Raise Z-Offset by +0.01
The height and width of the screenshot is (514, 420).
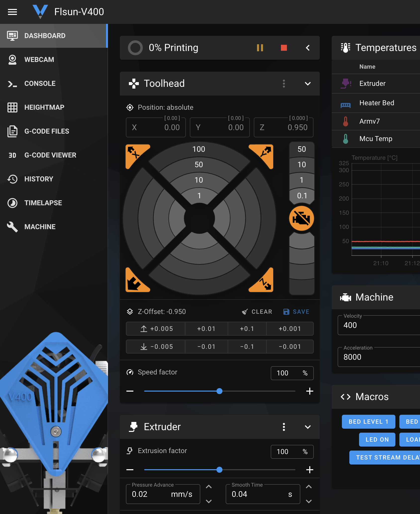[206, 329]
